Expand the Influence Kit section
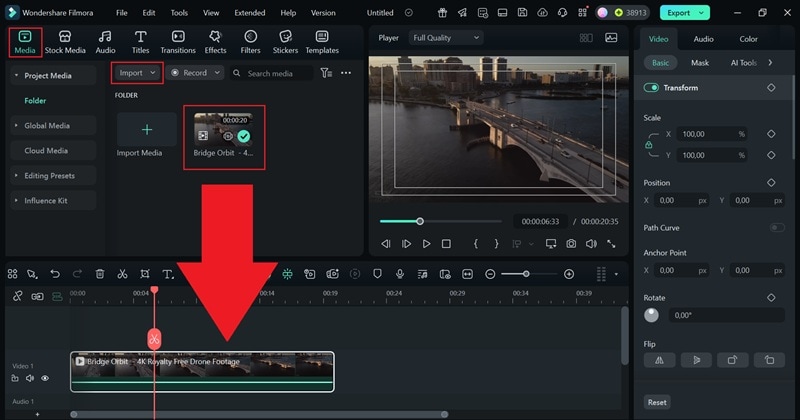 click(x=16, y=201)
